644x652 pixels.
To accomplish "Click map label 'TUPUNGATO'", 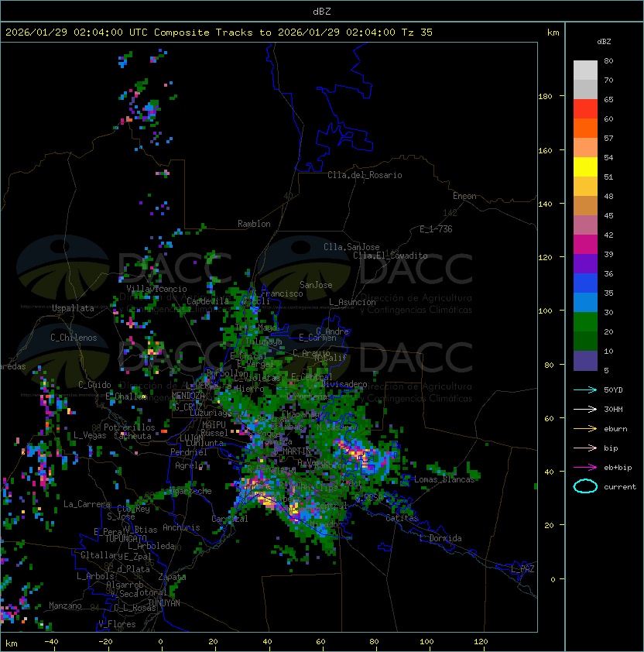I will point(125,539).
